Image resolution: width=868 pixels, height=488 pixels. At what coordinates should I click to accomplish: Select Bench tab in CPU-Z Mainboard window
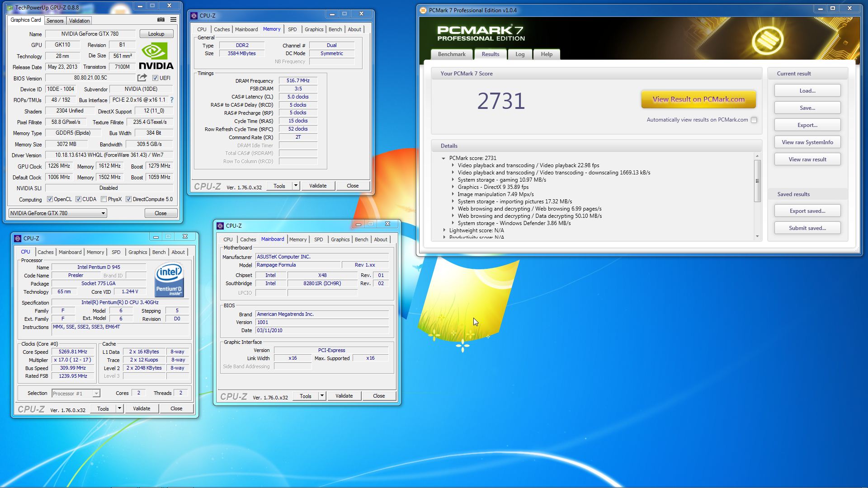click(361, 239)
